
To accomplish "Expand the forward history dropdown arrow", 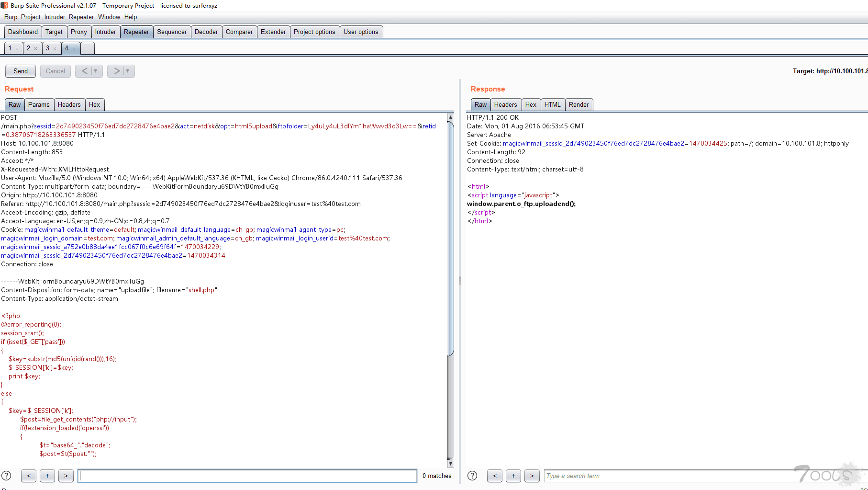I will pyautogui.click(x=128, y=71).
